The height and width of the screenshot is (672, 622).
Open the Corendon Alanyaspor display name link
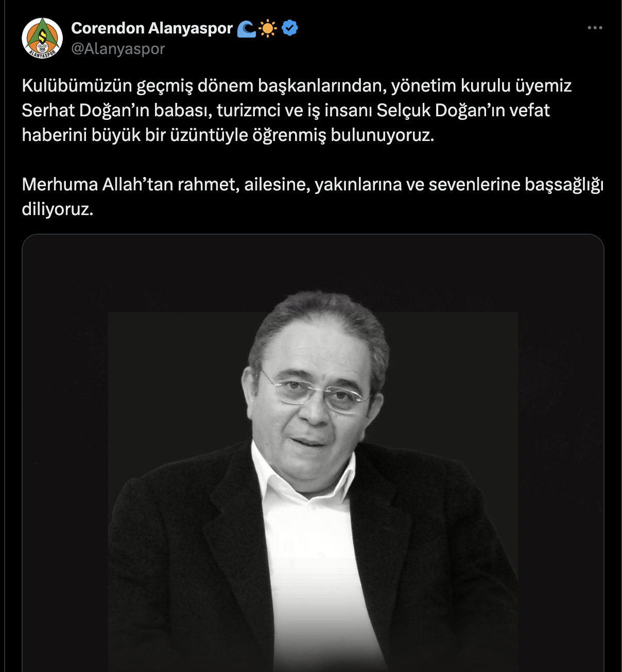pyautogui.click(x=152, y=28)
